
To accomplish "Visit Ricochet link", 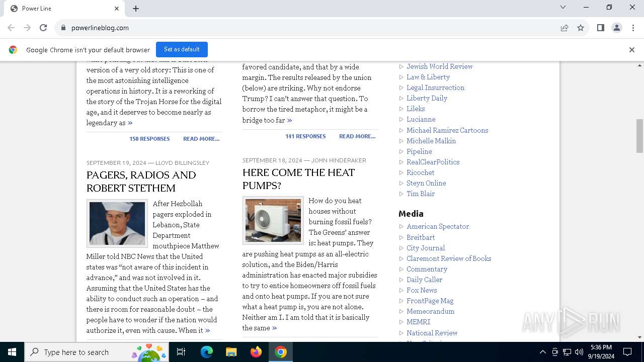I will click(x=421, y=172).
